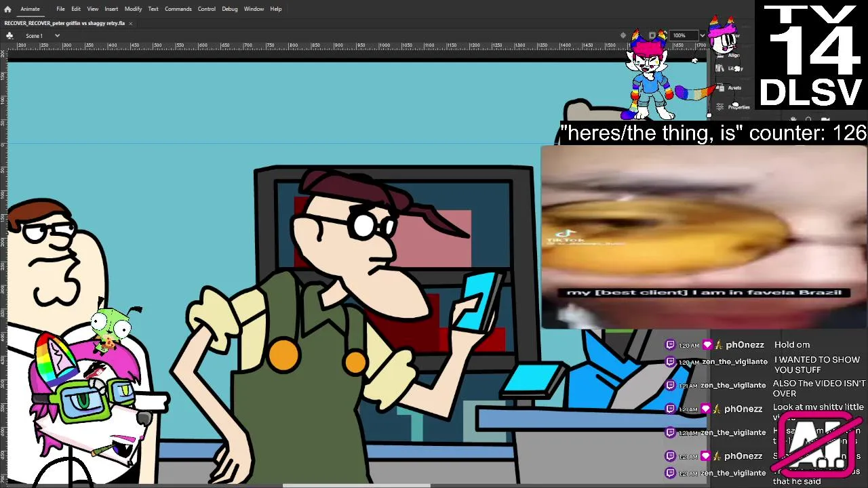This screenshot has height=488, width=868.
Task: Open the Assets panel
Action: [730, 87]
